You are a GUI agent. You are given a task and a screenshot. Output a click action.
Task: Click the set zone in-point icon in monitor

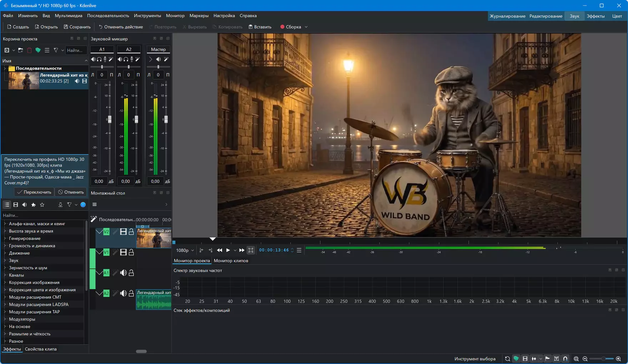click(x=201, y=250)
